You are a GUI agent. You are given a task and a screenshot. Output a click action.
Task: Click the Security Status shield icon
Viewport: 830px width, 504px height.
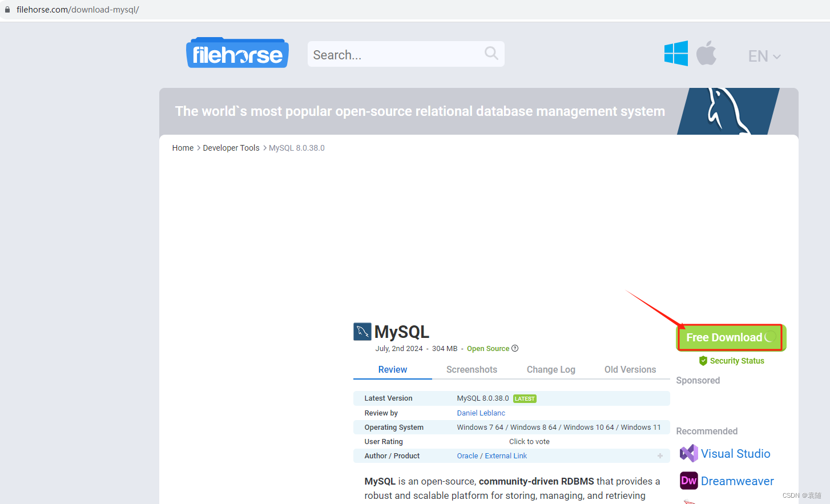pyautogui.click(x=703, y=361)
